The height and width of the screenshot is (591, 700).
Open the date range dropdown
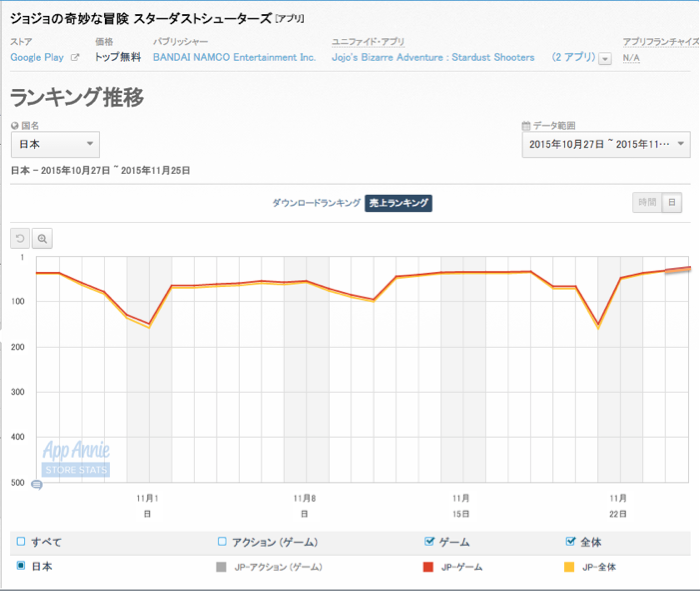[606, 144]
